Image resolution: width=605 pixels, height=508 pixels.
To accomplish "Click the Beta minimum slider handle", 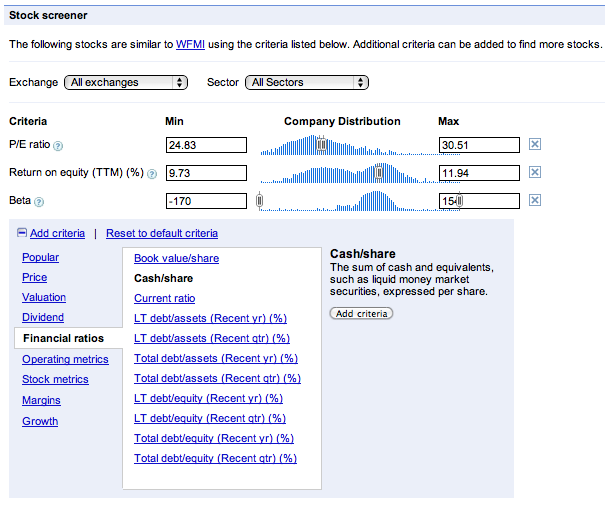I will coord(260,201).
